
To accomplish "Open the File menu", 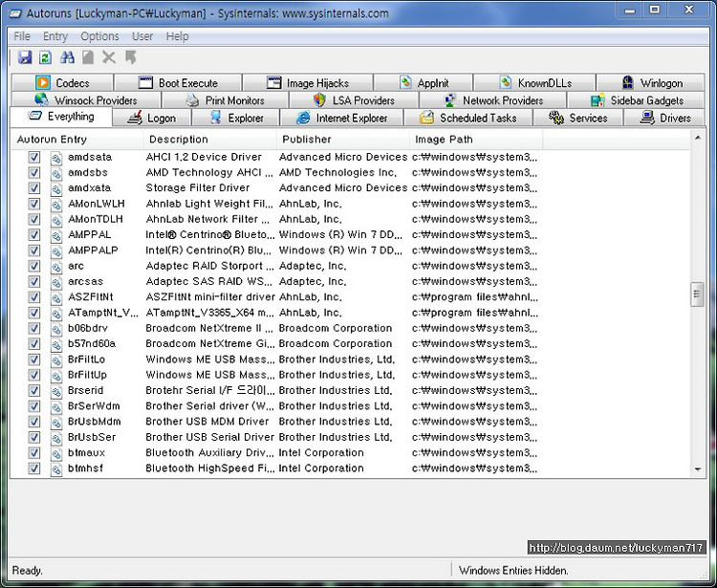I will pyautogui.click(x=22, y=36).
